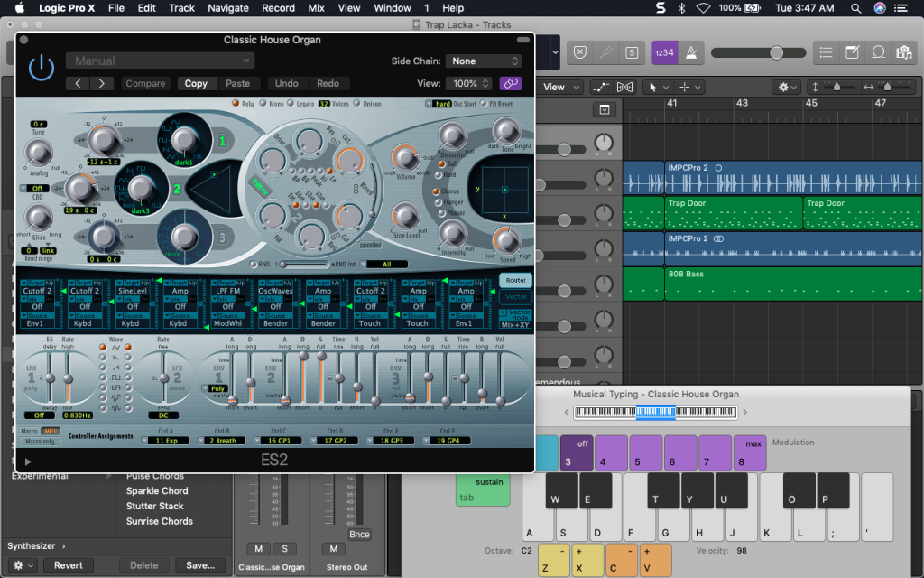
Task: Go to previous preset with left arrow
Action: pyautogui.click(x=78, y=84)
